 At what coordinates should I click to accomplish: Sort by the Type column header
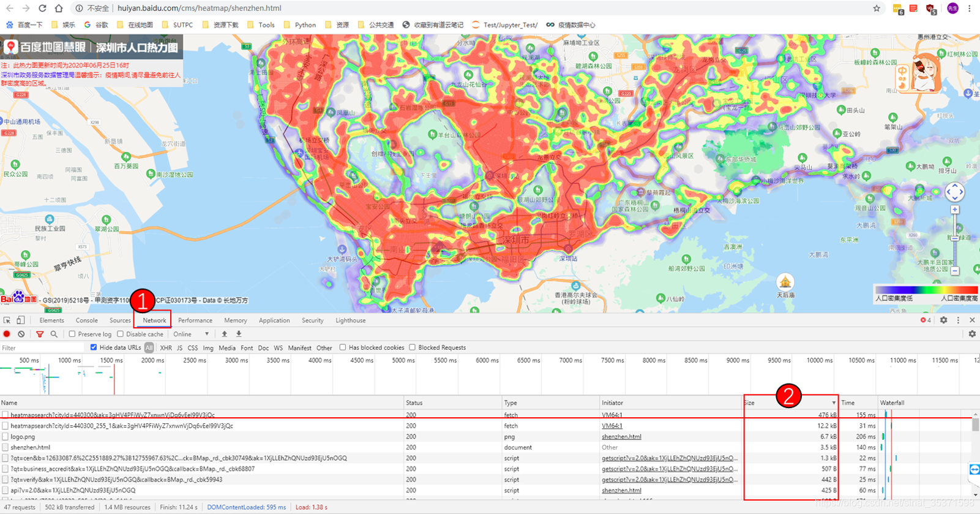551,403
